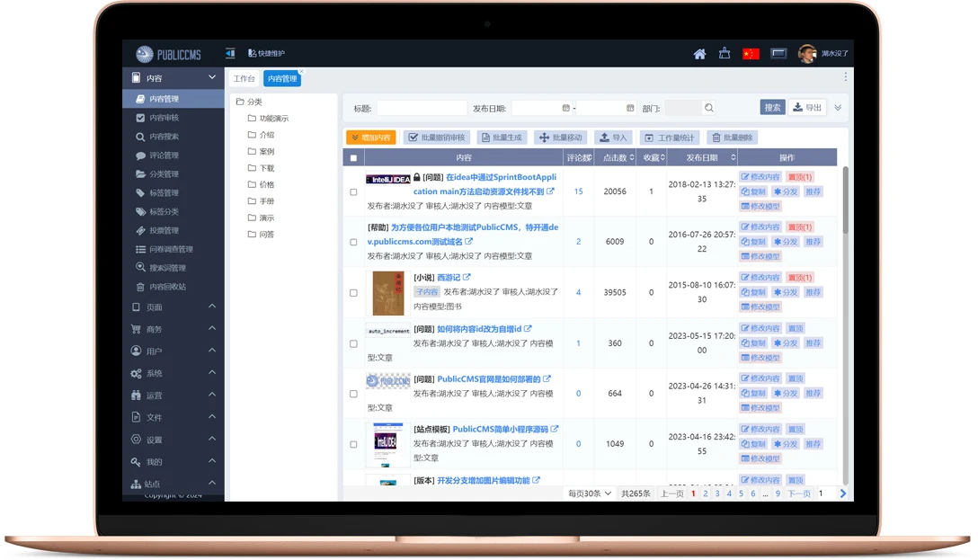Viewport: 978px width, 560px height.
Task: Click the 搜索 search button
Action: pyautogui.click(x=771, y=107)
